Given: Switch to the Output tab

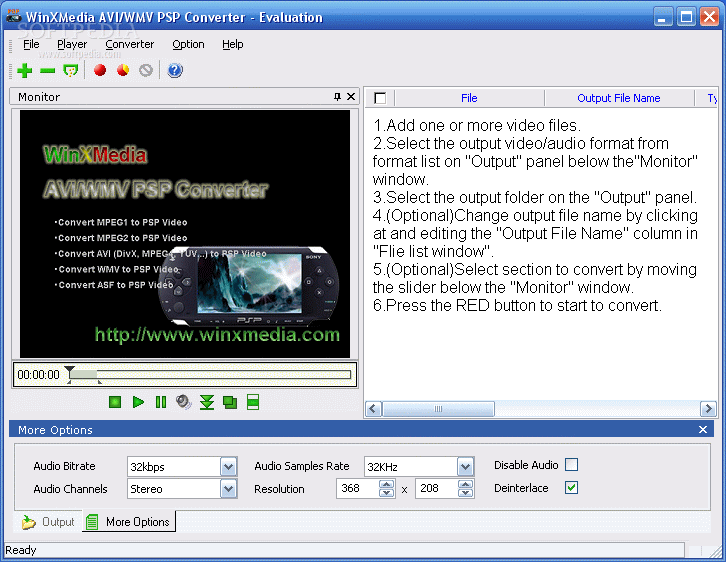Looking at the screenshot, I should pyautogui.click(x=48, y=522).
